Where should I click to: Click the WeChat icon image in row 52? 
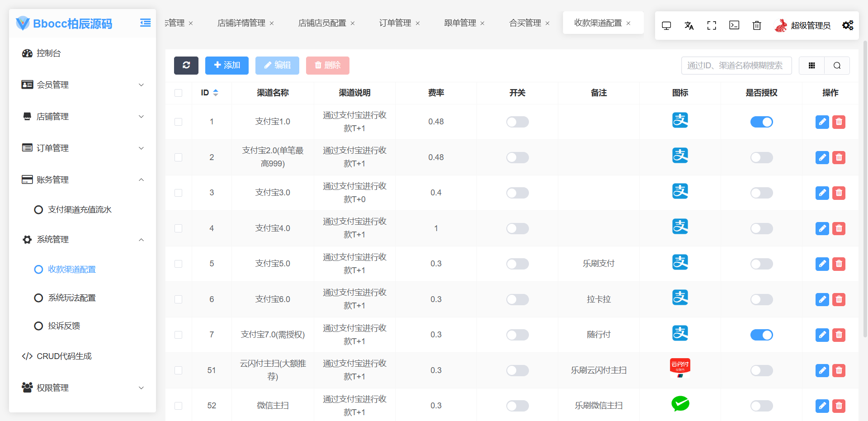pos(680,403)
